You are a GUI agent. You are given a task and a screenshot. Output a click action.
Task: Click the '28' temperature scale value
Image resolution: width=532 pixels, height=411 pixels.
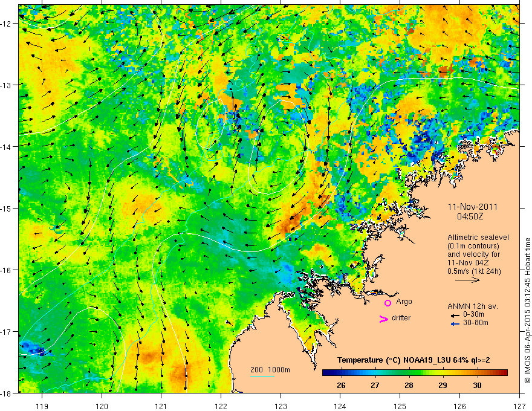click(409, 385)
